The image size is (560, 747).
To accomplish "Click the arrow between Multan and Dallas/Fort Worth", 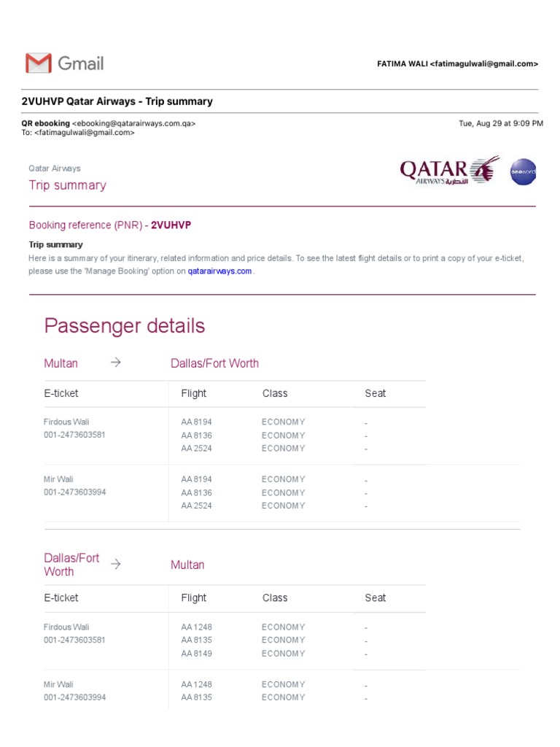I will (115, 363).
